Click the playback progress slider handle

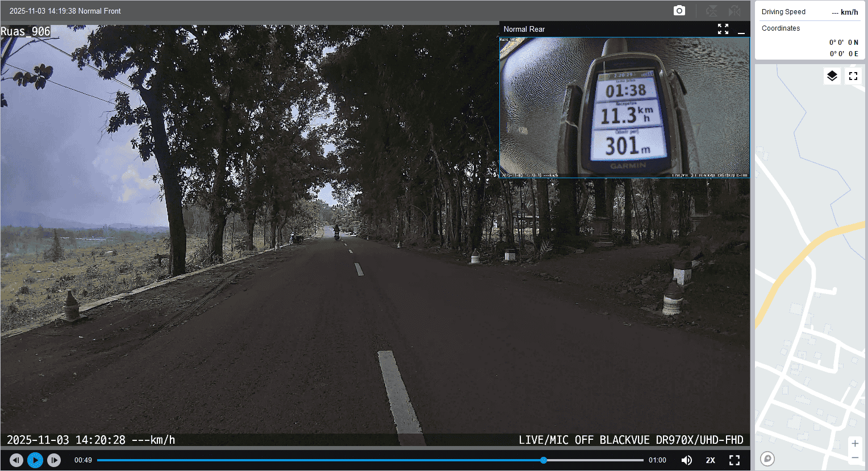(x=544, y=460)
